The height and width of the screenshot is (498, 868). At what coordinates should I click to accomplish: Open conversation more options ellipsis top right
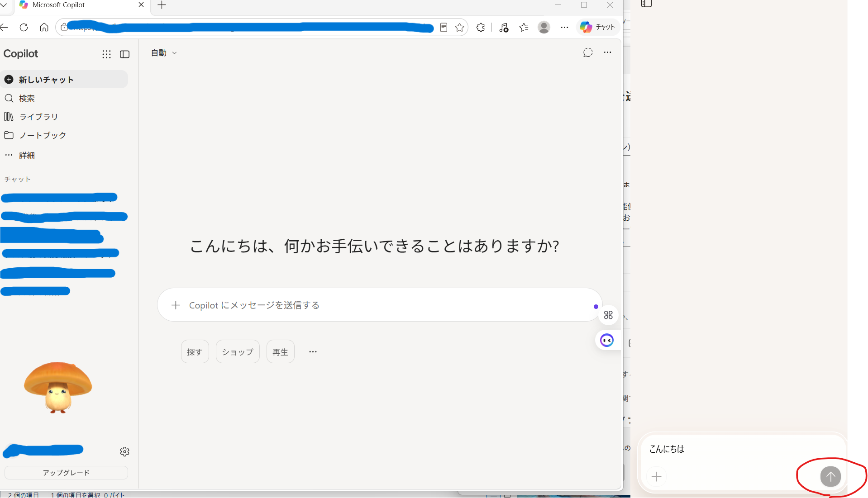click(607, 52)
